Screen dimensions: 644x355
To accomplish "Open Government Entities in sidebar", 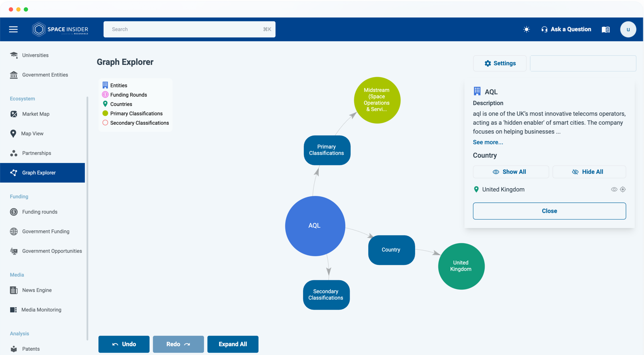I will pos(42,75).
